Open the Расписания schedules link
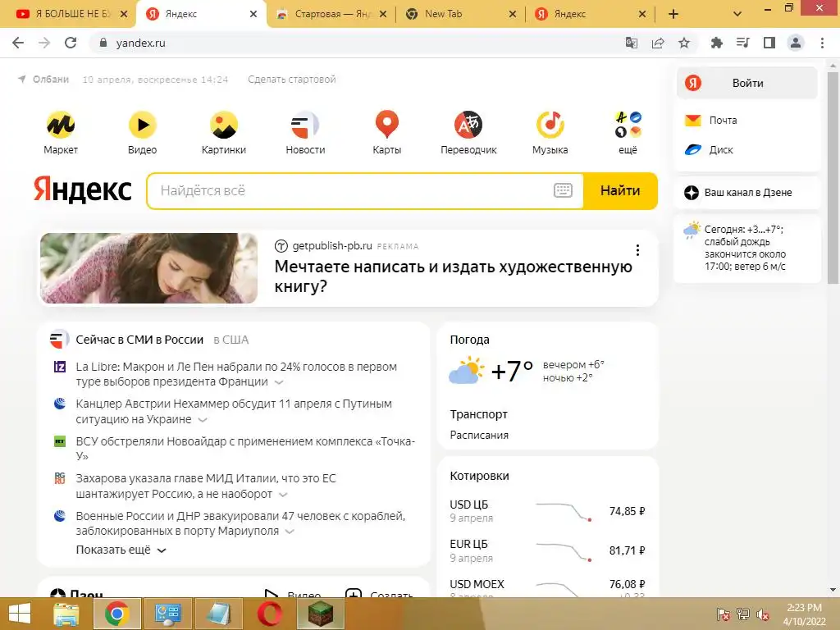840x630 pixels. [x=479, y=435]
